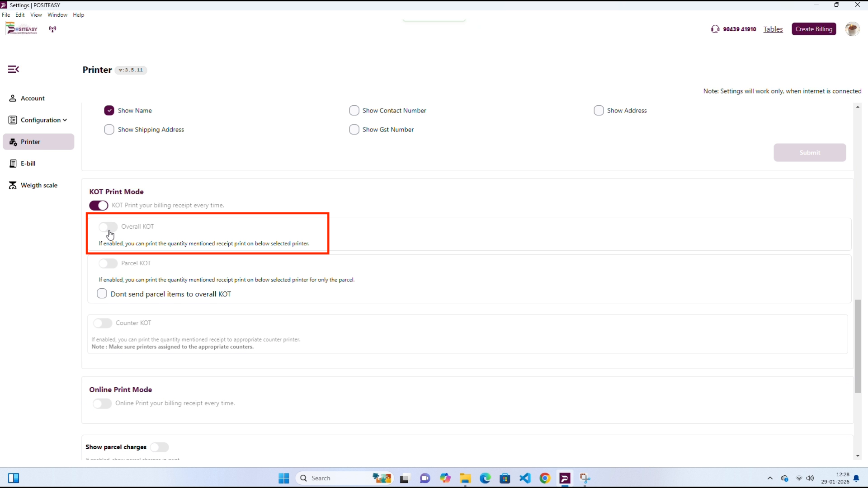Image resolution: width=868 pixels, height=488 pixels.
Task: Click the Account person icon
Action: pos(13,99)
